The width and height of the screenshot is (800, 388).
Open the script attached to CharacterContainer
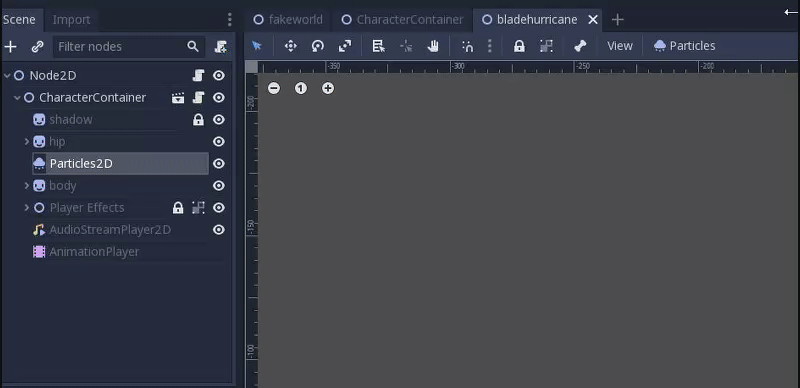point(198,98)
